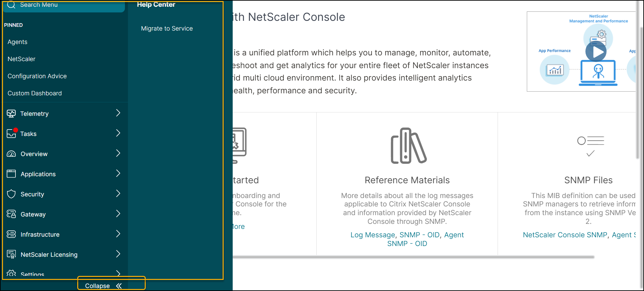Collapse the navigation sidebar
This screenshot has height=291, width=644.
pos(103,286)
